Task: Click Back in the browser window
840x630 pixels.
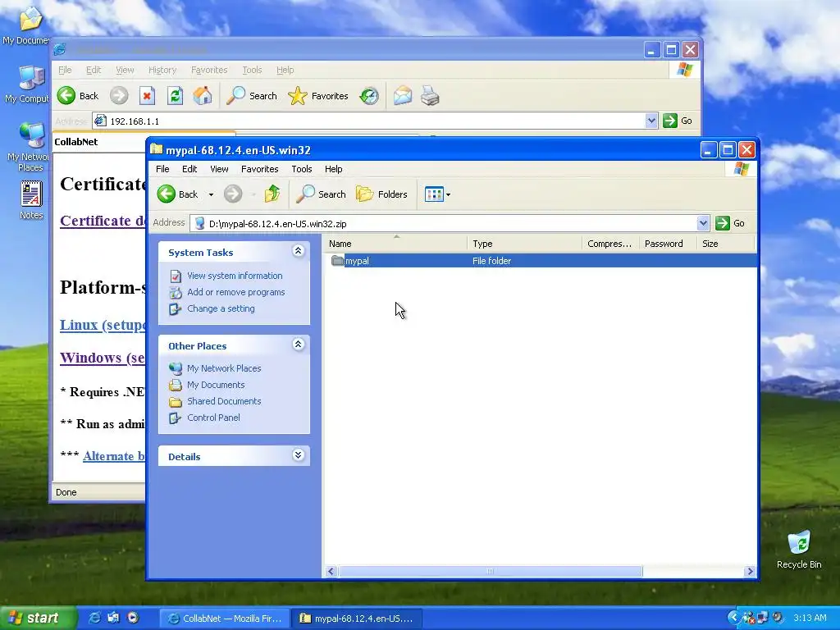Action: [x=78, y=96]
